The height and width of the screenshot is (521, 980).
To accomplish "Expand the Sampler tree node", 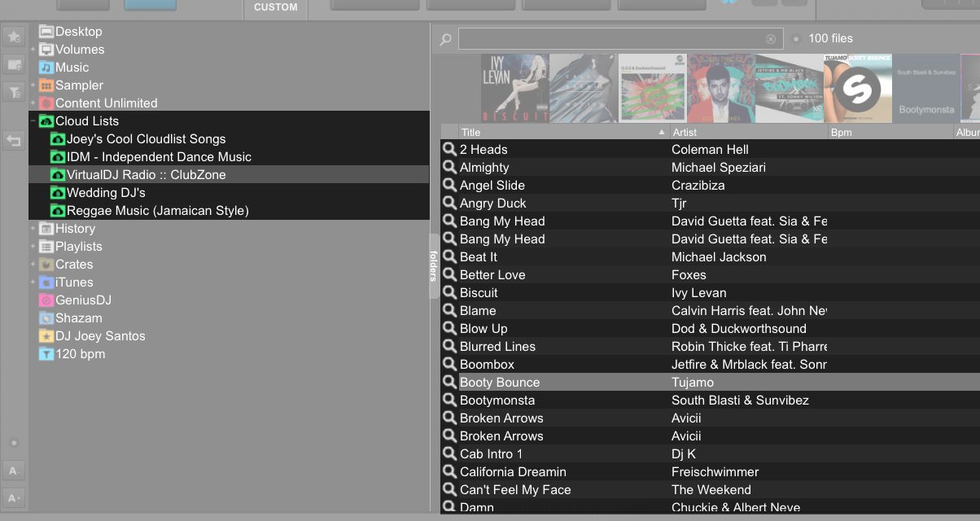I will 33,85.
